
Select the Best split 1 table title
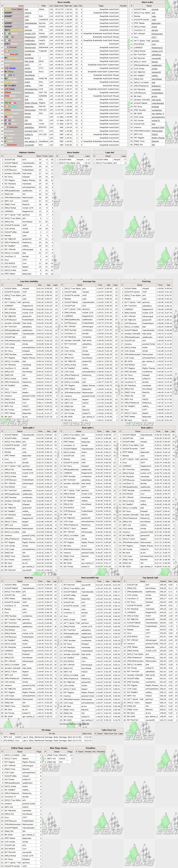pos(28,427)
